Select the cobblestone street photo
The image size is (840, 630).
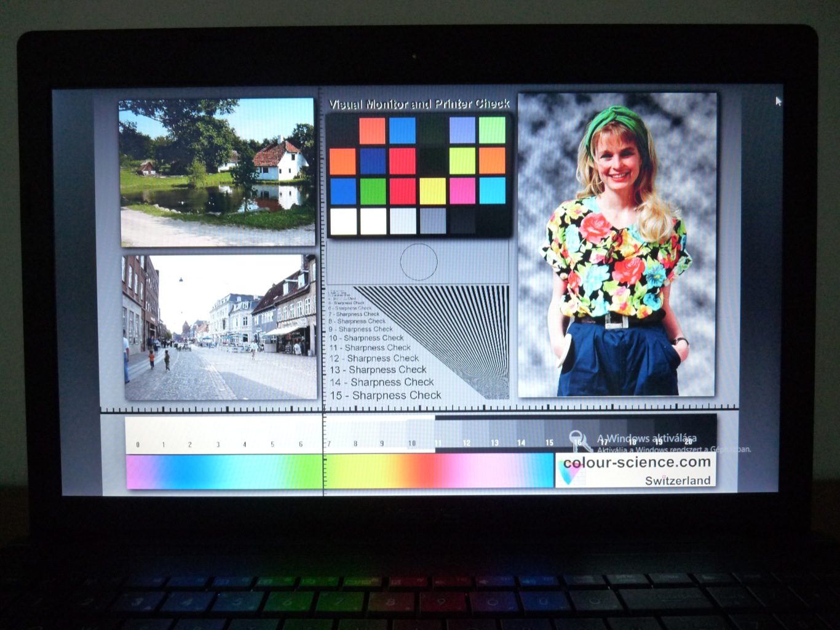click(x=220, y=327)
